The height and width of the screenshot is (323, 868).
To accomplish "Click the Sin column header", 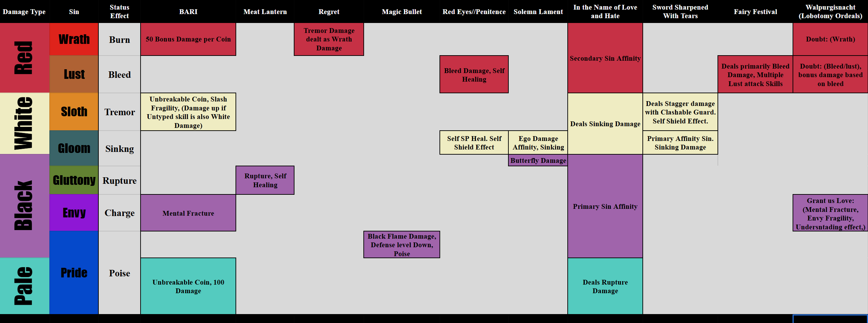I will (74, 12).
